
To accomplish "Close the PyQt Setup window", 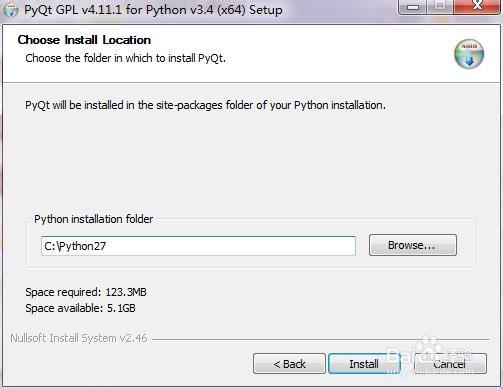I will 477,7.
